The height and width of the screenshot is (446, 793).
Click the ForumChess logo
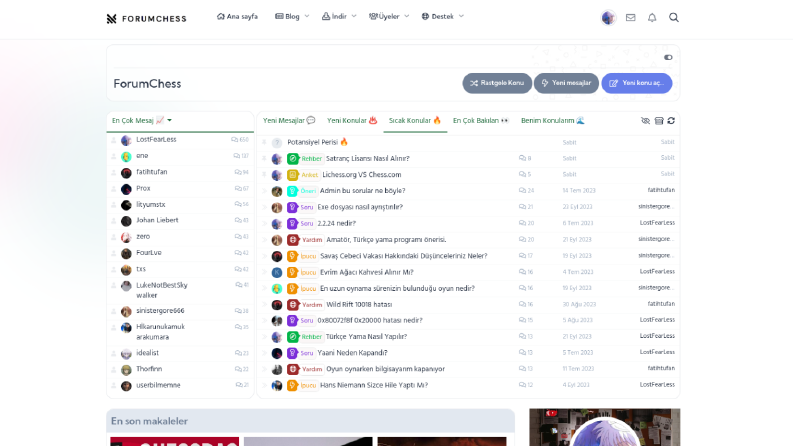point(146,19)
